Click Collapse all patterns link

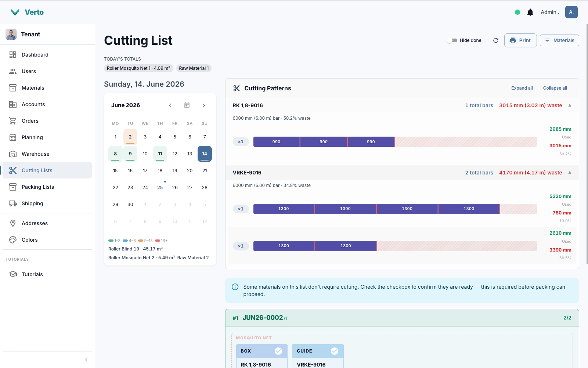pyautogui.click(x=555, y=88)
